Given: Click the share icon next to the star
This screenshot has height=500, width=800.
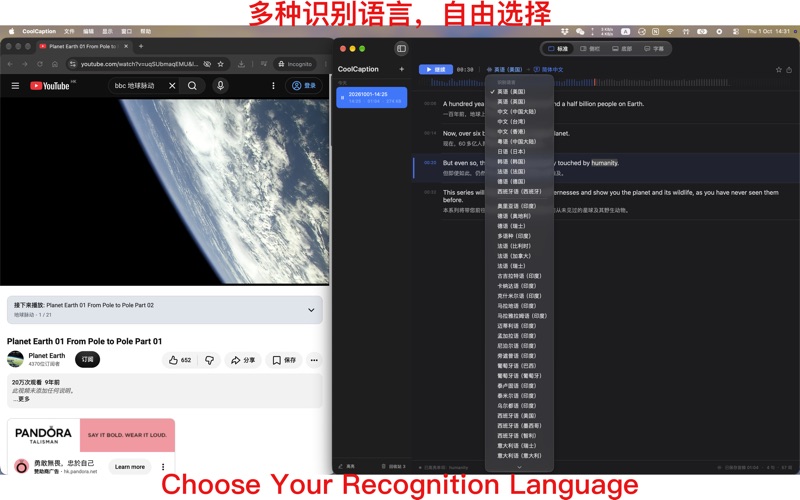Looking at the screenshot, I should pyautogui.click(x=789, y=70).
